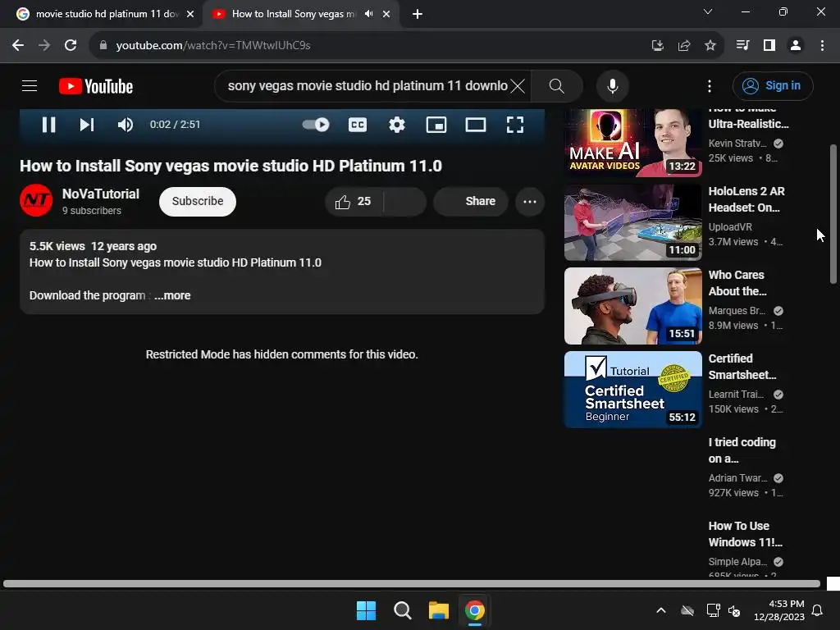Screen dimensions: 840x630
Task: View site information lock icon
Action: (103, 46)
